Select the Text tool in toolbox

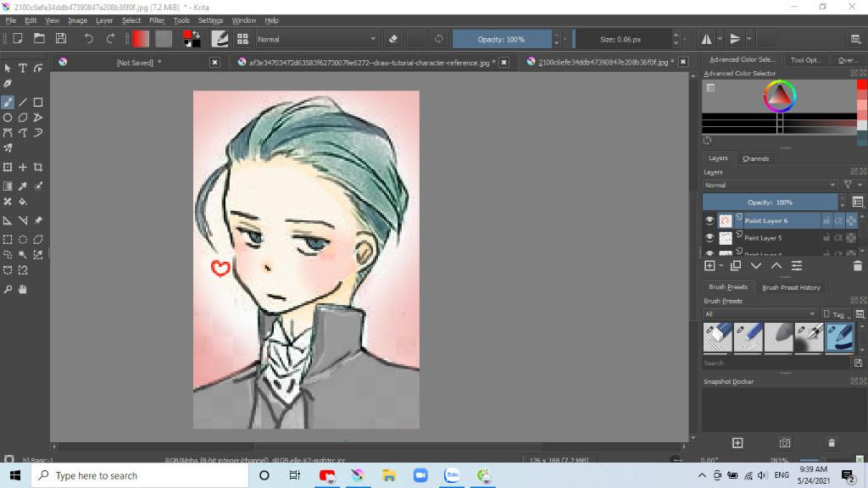click(x=23, y=69)
